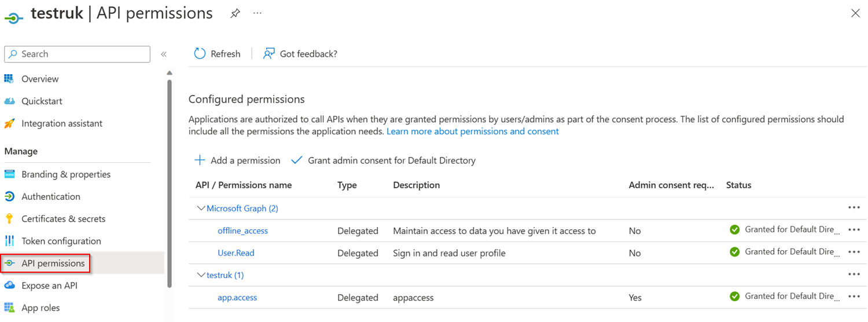Click the Refresh icon

coord(200,54)
